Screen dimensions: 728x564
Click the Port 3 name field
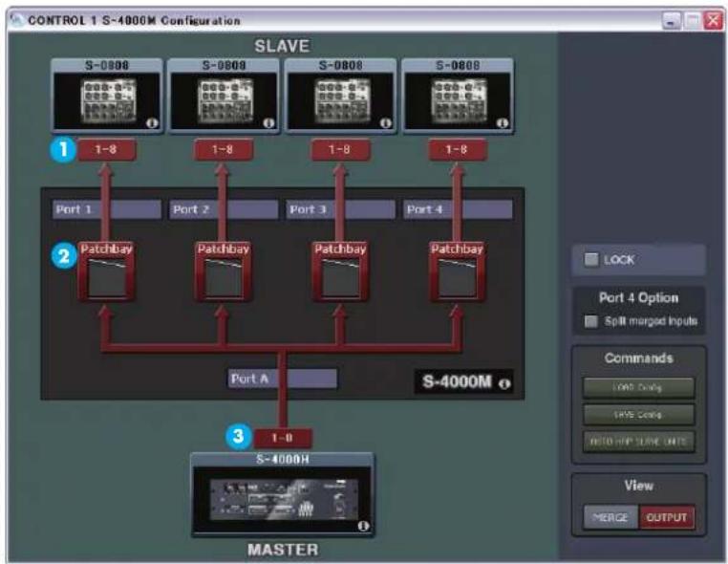point(341,209)
